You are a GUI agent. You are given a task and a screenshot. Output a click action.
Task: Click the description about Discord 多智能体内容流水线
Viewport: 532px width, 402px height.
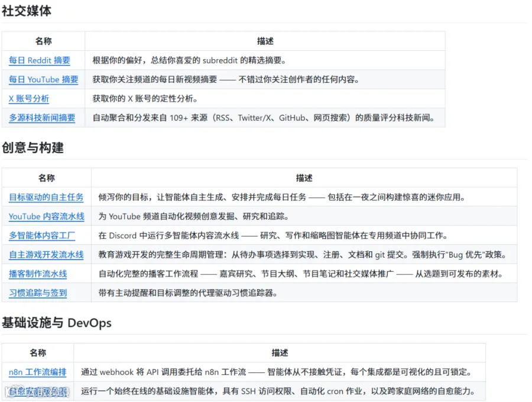273,235
